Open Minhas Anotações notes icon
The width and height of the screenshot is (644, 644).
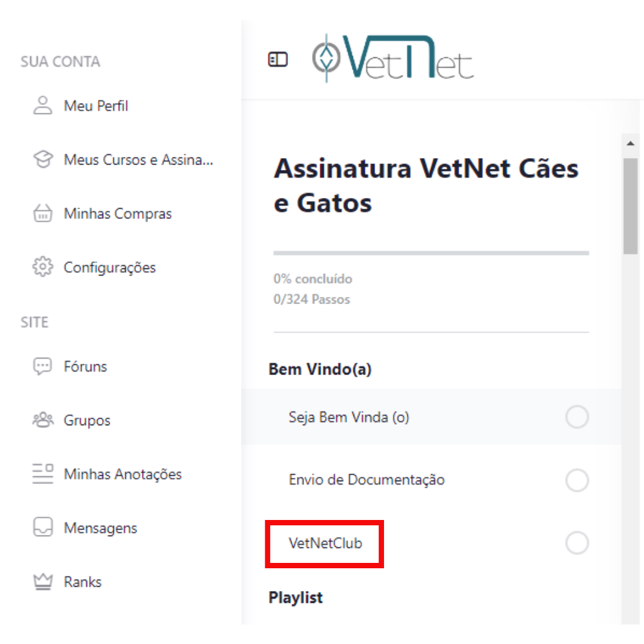point(42,474)
